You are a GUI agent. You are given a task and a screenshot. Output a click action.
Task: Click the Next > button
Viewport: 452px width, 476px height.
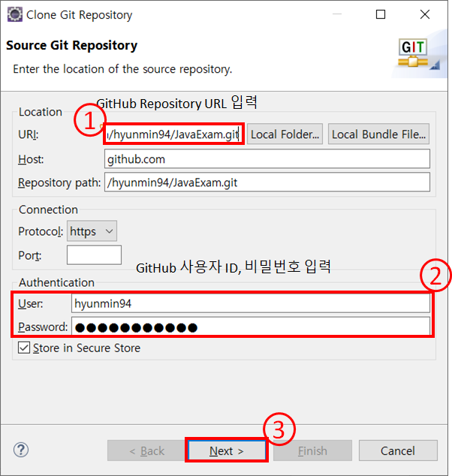point(227,450)
